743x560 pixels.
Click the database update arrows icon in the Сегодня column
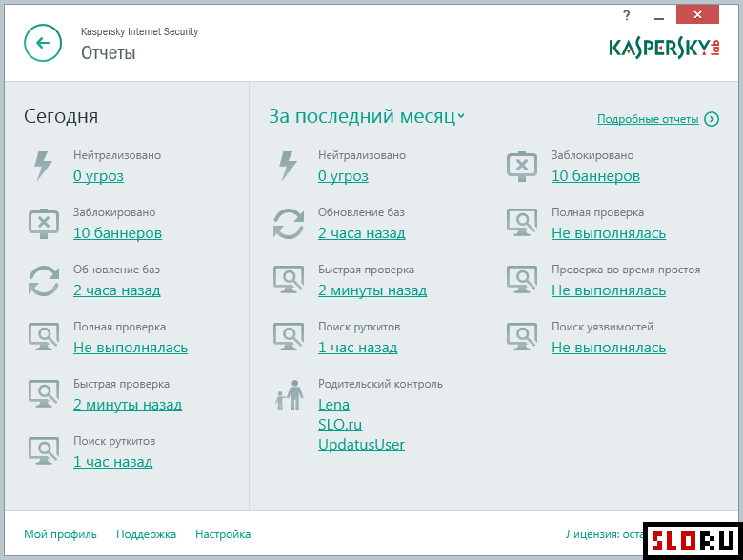pyautogui.click(x=44, y=281)
